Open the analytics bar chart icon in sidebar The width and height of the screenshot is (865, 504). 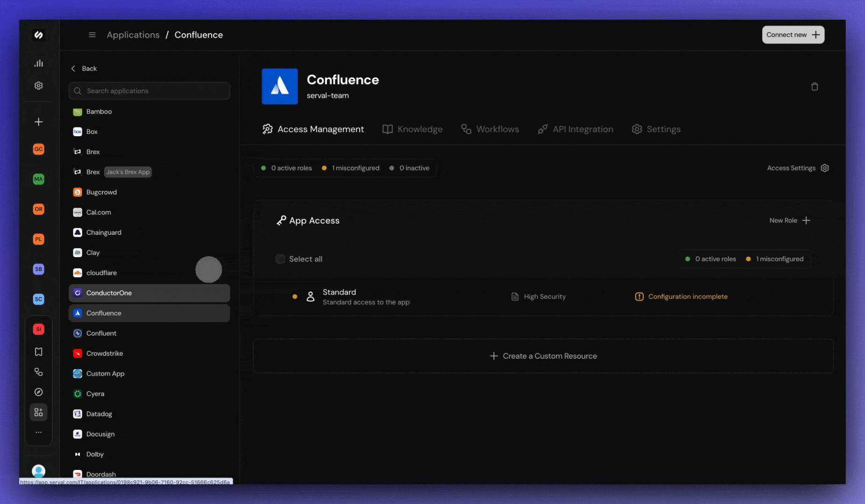coord(39,63)
